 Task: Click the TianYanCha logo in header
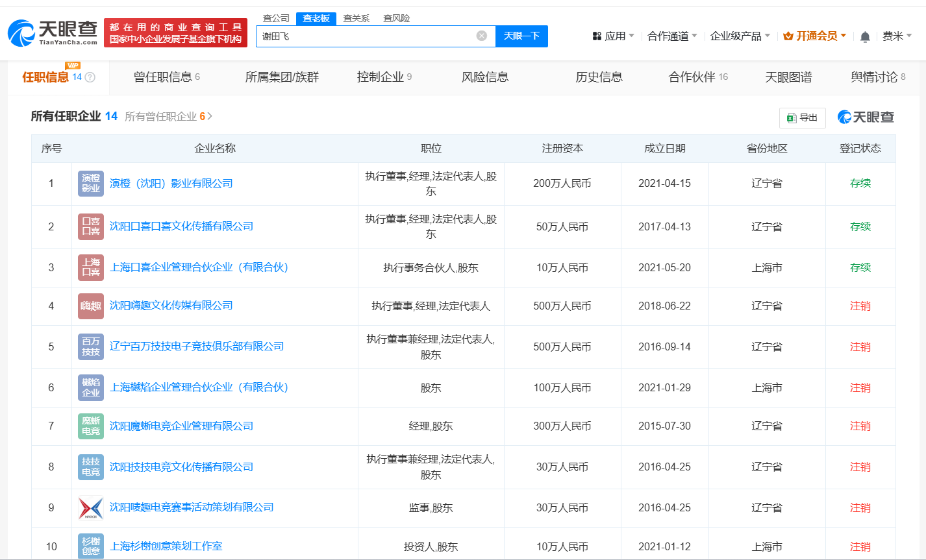click(x=53, y=32)
